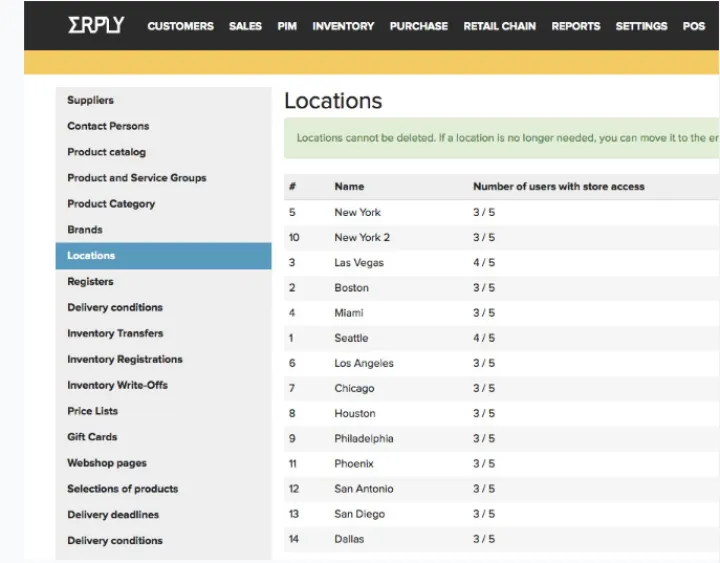Viewport: 720px width, 563px height.
Task: Open Inventory Transfers in the sidebar
Action: (115, 333)
